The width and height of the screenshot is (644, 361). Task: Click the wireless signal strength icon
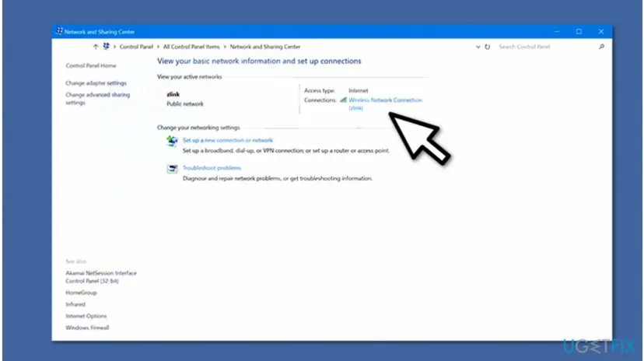click(343, 100)
